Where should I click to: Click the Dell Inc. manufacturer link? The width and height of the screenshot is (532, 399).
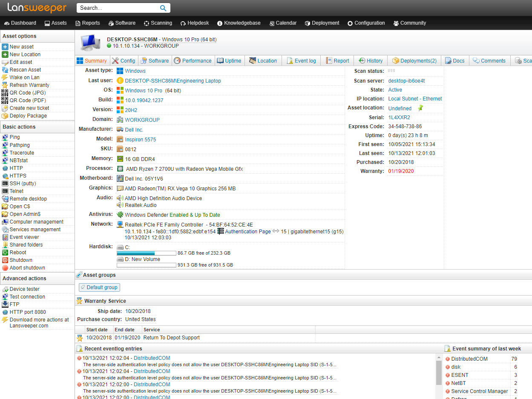134,130
